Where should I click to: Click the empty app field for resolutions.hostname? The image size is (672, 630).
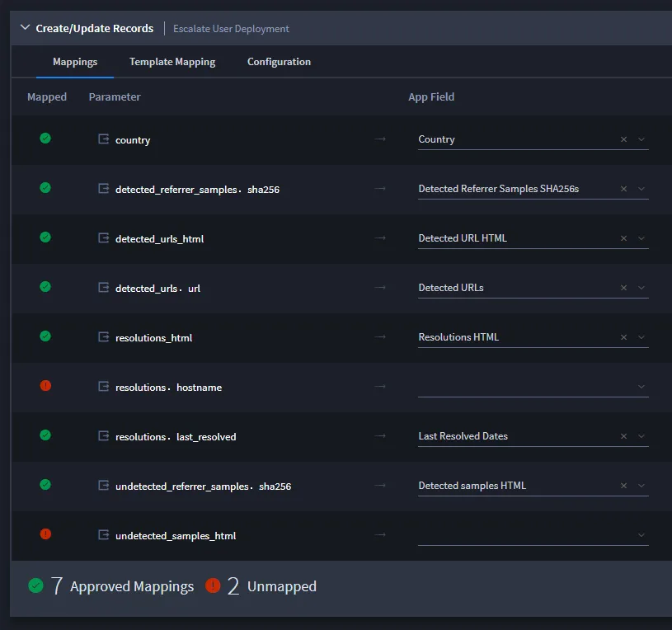point(533,387)
